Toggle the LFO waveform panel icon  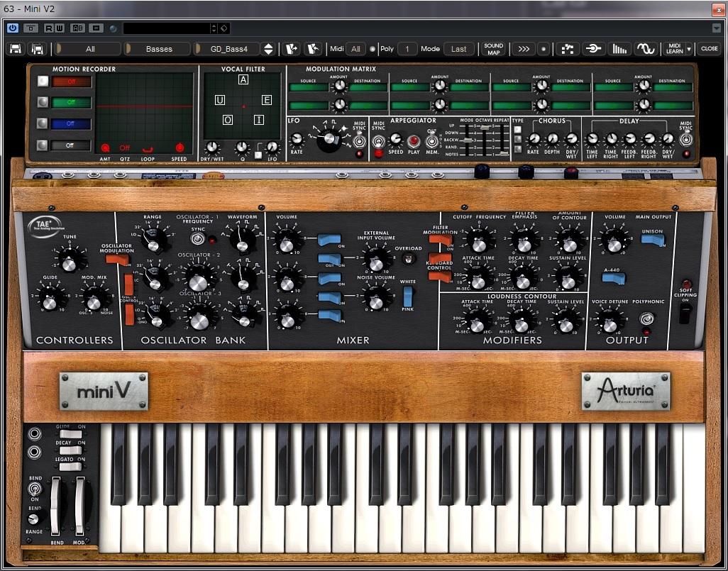646,49
